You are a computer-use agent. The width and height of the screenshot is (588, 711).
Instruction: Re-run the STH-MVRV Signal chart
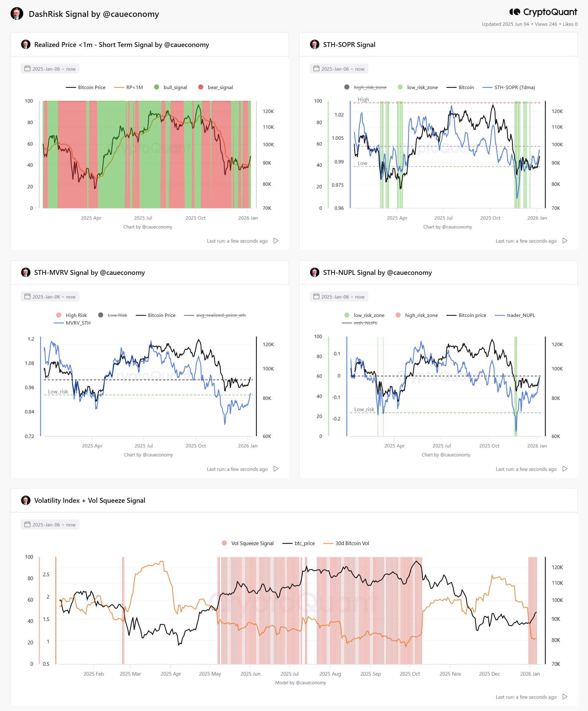tap(276, 469)
